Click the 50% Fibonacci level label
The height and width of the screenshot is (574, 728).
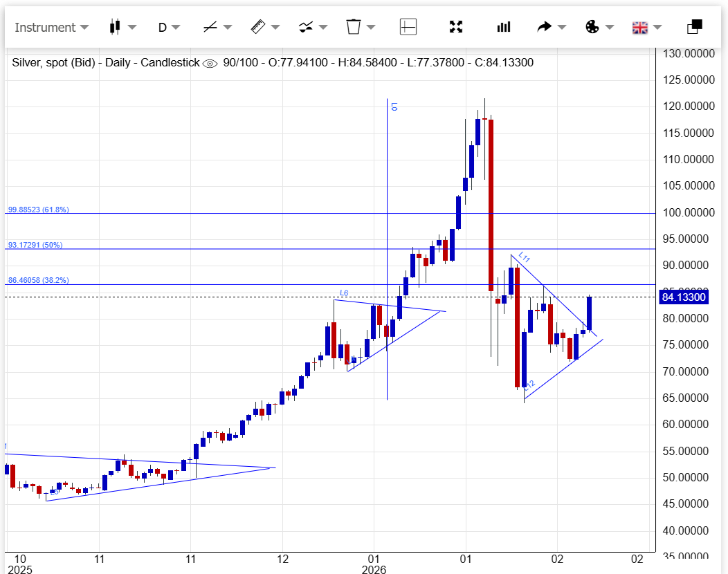(35, 245)
